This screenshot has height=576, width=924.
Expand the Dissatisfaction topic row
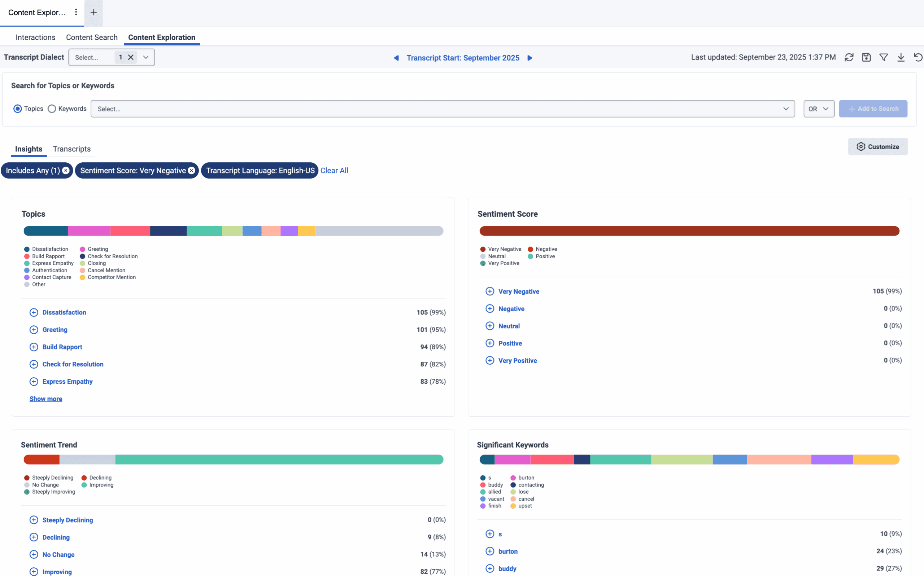[x=34, y=312]
